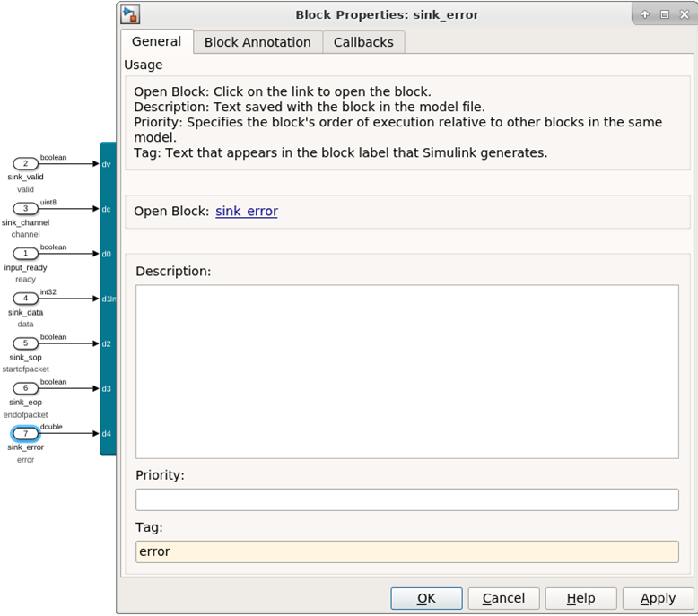
Task: Confirm with the OK button
Action: coord(426,598)
